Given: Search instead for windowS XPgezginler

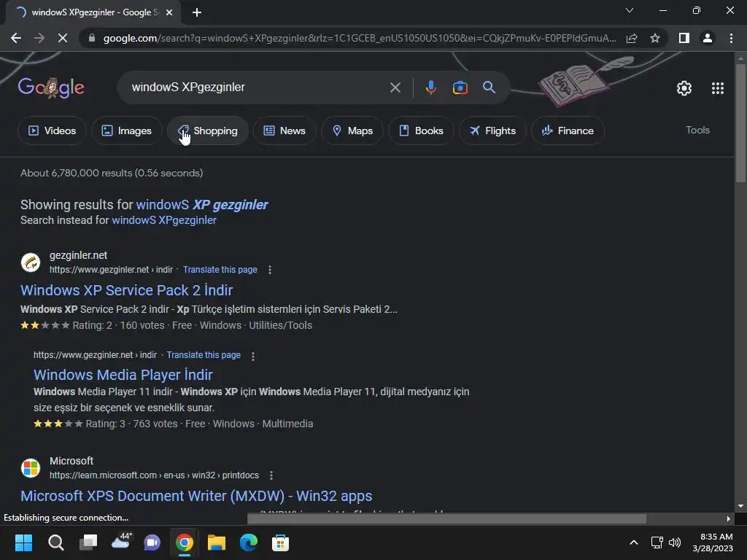Looking at the screenshot, I should (x=164, y=220).
